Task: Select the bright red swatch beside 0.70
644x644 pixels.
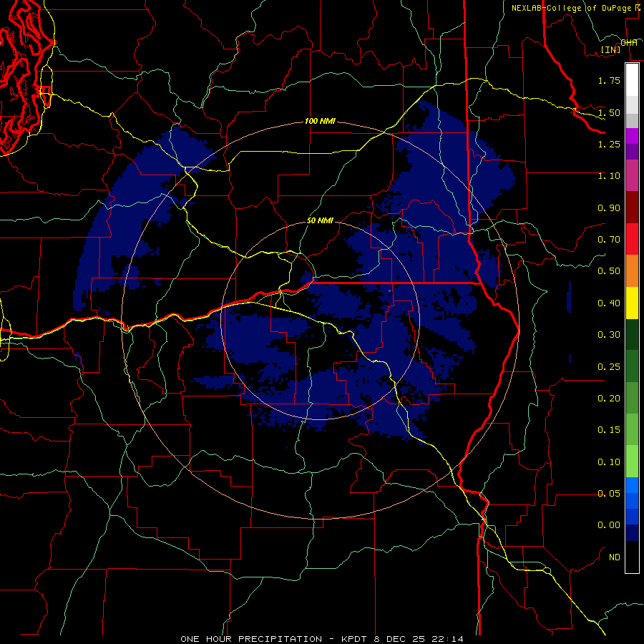Action: [x=632, y=239]
